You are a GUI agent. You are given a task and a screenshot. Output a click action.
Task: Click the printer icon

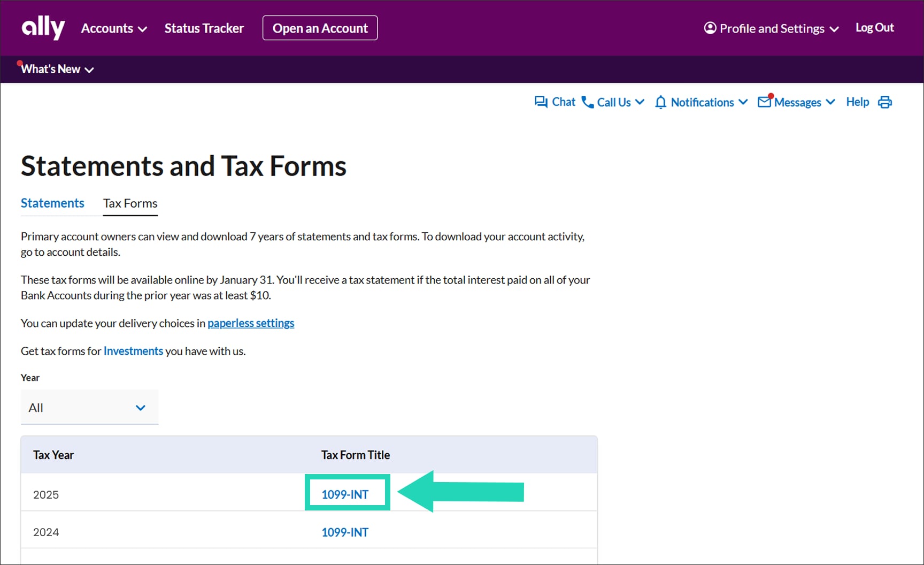(885, 102)
